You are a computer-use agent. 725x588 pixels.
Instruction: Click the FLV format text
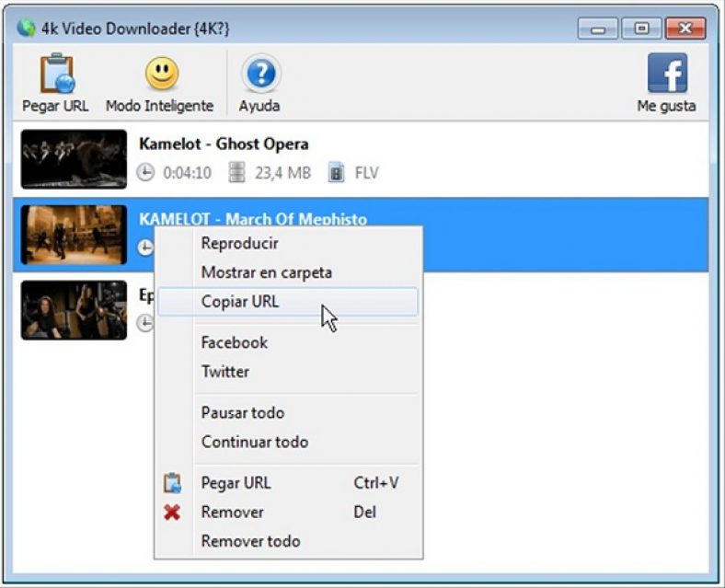367,173
